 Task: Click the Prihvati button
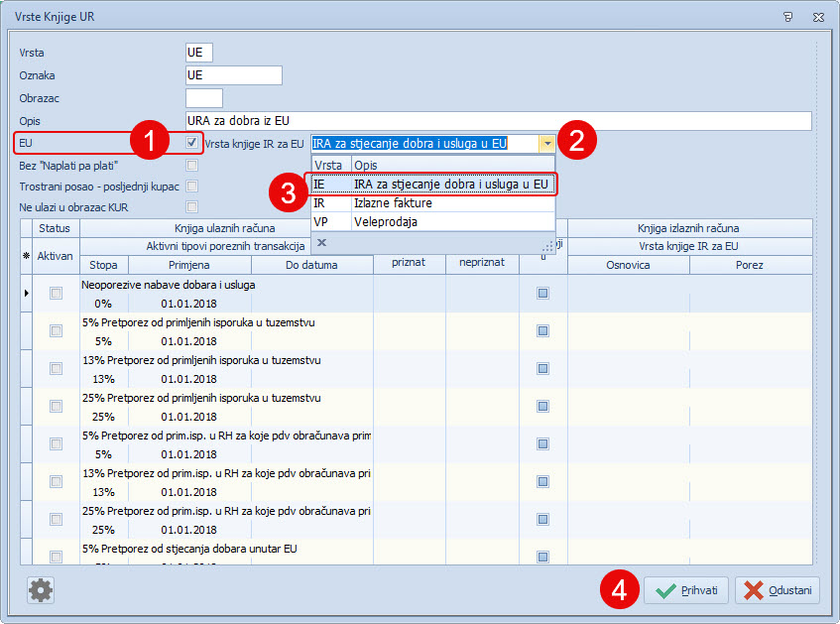click(686, 590)
